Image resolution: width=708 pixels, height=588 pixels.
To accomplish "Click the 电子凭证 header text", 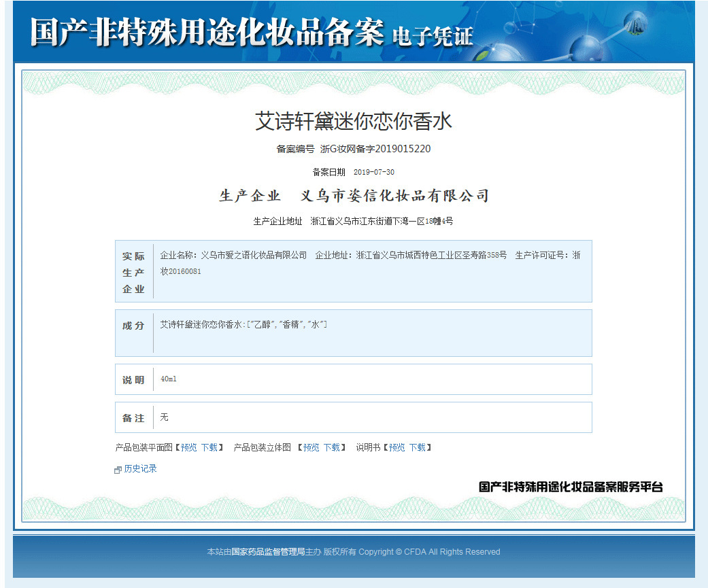I will pos(433,37).
